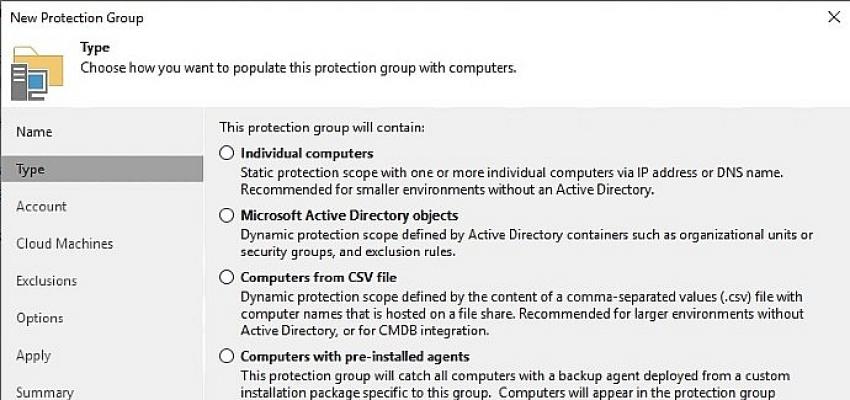Close the New Protection Group dialog

tap(834, 17)
